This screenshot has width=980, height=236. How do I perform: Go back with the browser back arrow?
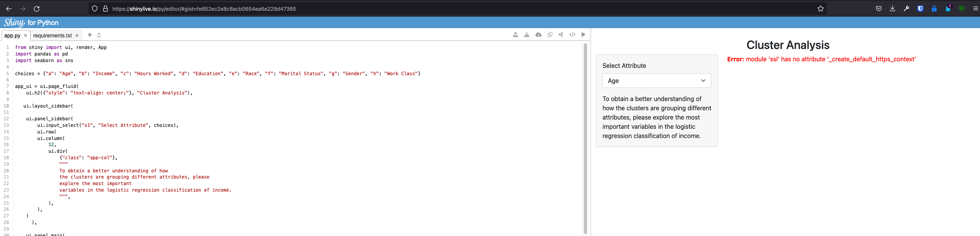coord(9,8)
